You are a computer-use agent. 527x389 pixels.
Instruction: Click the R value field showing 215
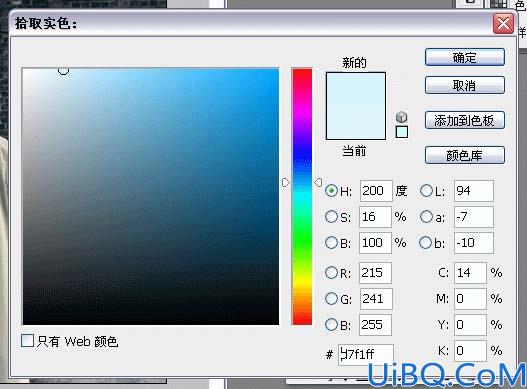pyautogui.click(x=375, y=272)
